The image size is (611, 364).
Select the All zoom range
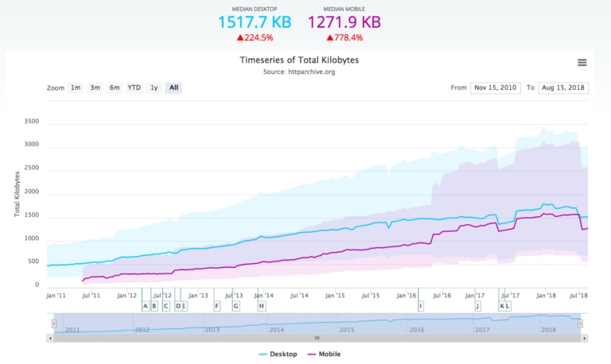point(173,87)
